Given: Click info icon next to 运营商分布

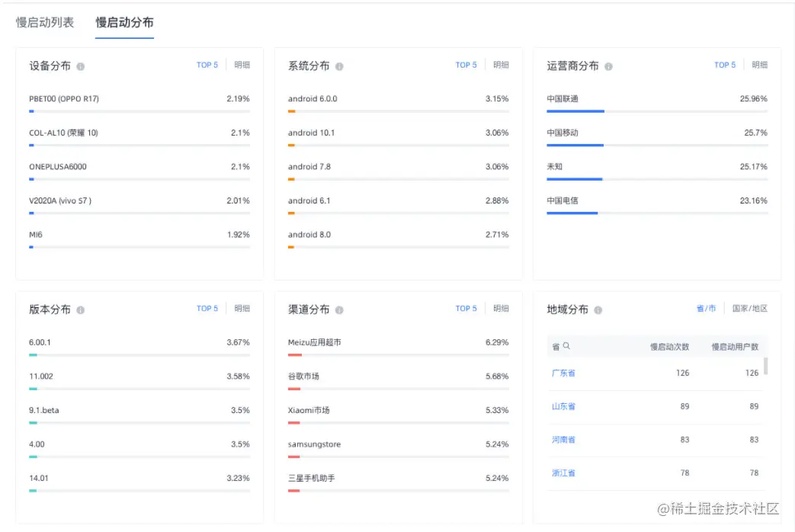Looking at the screenshot, I should click(608, 66).
